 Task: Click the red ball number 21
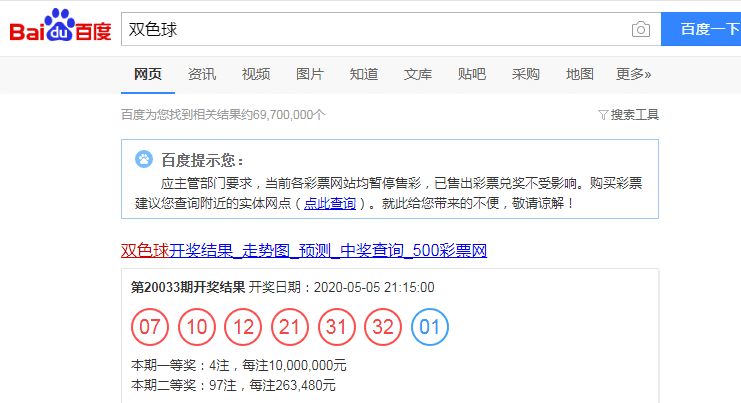click(x=290, y=327)
